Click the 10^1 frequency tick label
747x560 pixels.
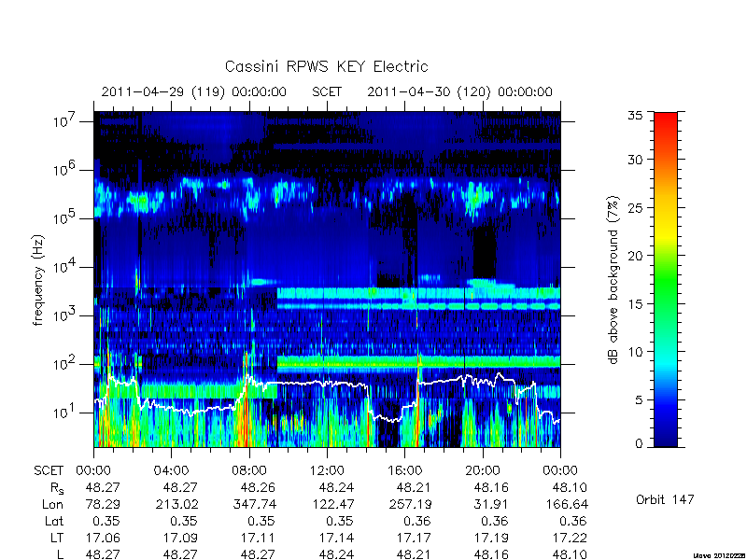(x=64, y=413)
